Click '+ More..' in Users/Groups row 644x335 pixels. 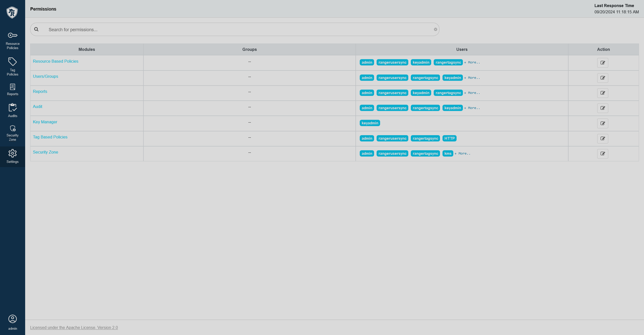coord(471,78)
